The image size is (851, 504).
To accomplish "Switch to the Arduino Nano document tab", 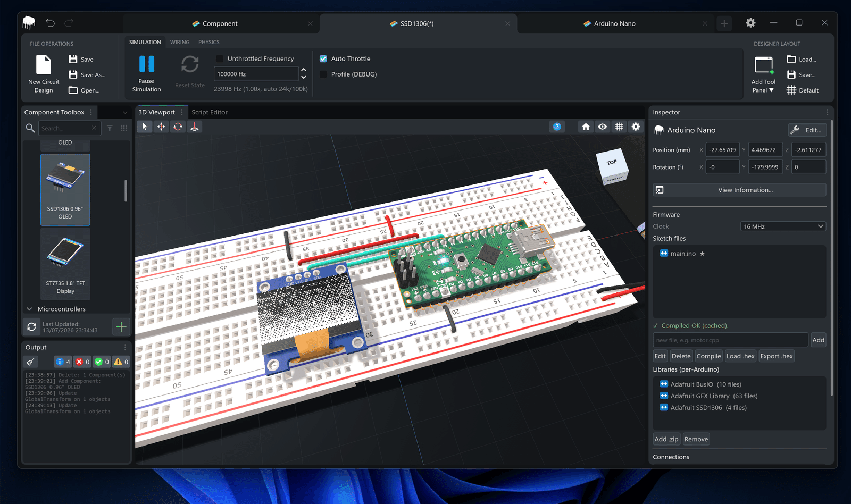I will click(x=615, y=23).
